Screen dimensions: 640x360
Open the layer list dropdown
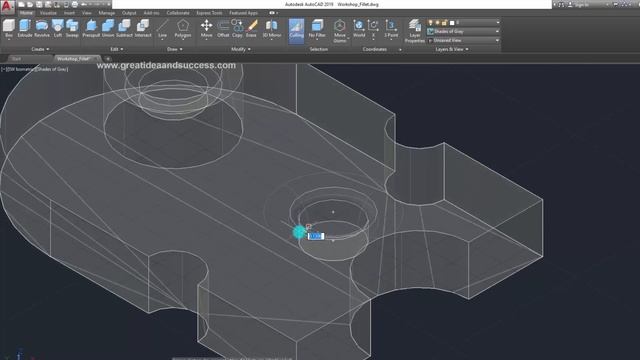[498, 22]
